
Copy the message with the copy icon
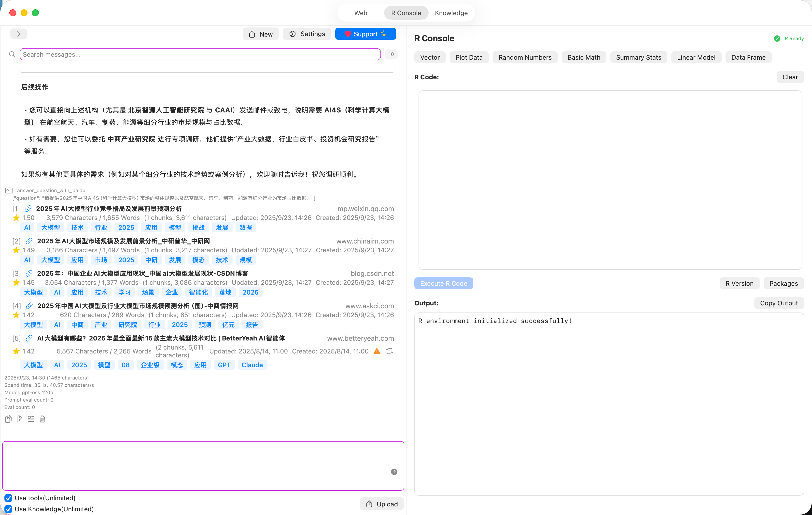(8, 419)
